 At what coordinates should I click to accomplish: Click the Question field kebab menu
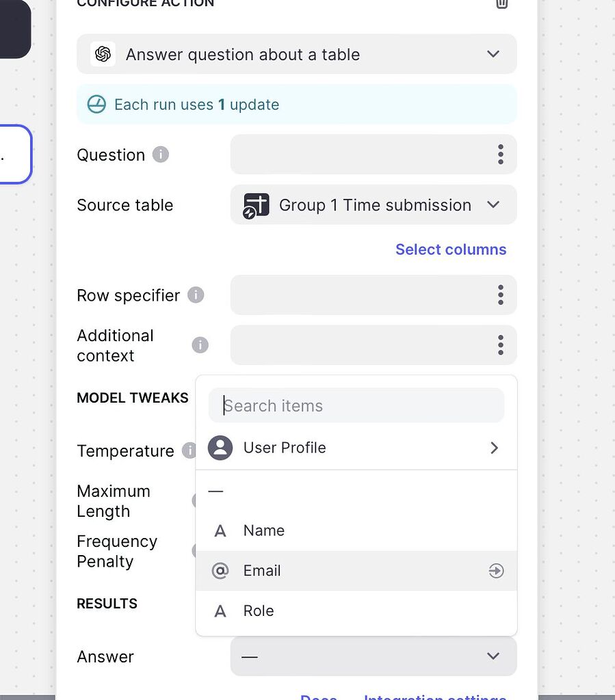[x=501, y=154]
